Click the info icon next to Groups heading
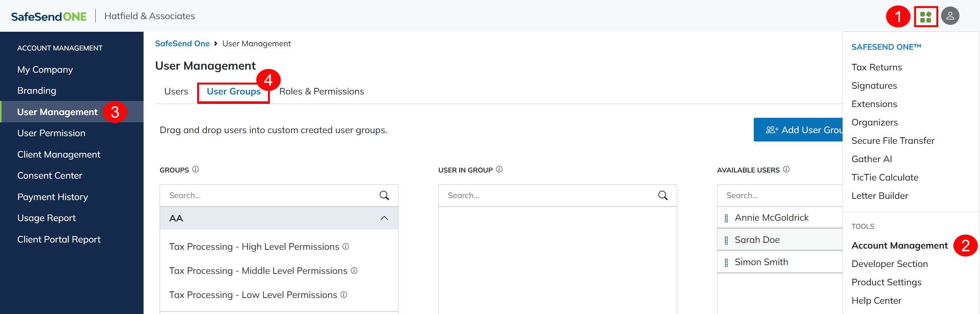Viewport: 980px width, 314px height. (x=196, y=169)
